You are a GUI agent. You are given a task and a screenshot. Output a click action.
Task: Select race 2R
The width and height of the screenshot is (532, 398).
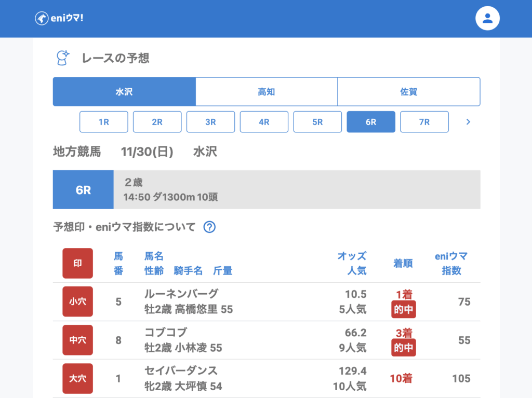click(x=157, y=122)
